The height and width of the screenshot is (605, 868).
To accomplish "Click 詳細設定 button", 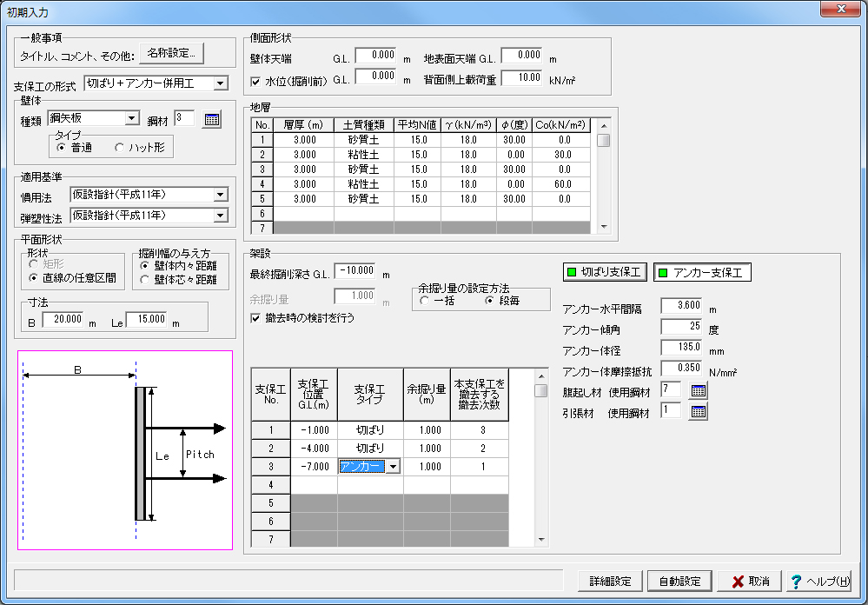I will (x=611, y=581).
